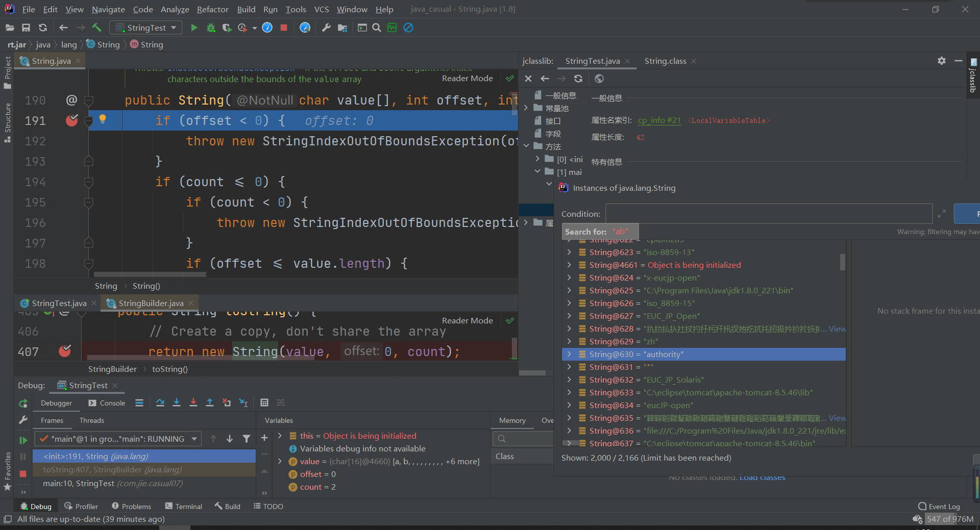The width and height of the screenshot is (980, 530).
Task: Click the red Force Step Into icon
Action: click(193, 403)
